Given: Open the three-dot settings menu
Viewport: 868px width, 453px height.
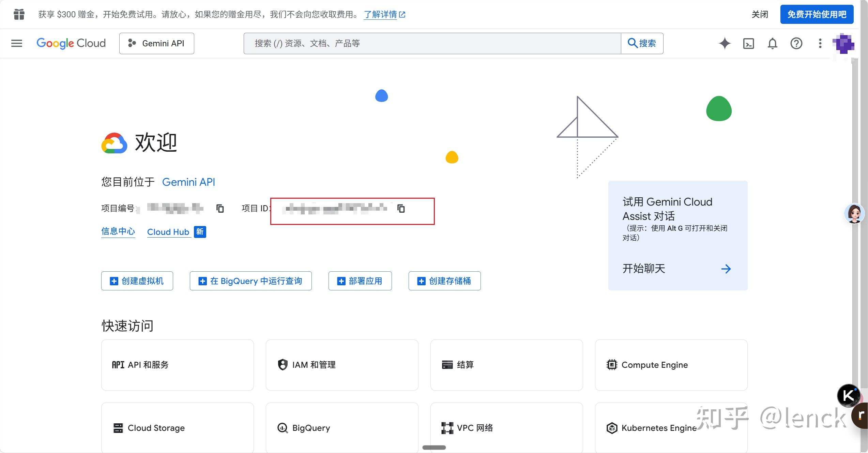Looking at the screenshot, I should pos(820,43).
